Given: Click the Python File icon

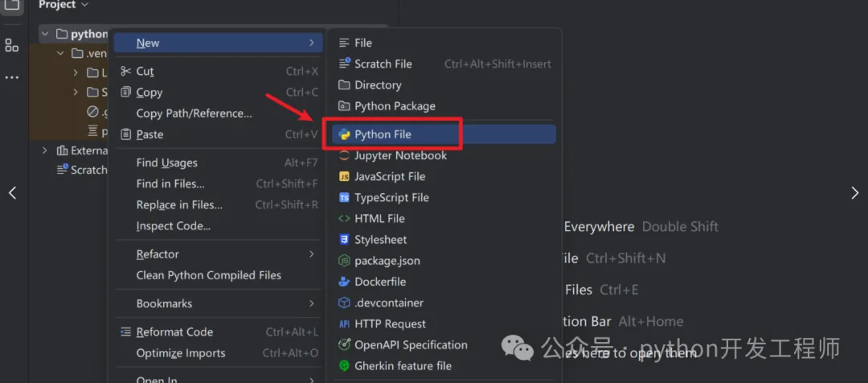Looking at the screenshot, I should click(344, 134).
